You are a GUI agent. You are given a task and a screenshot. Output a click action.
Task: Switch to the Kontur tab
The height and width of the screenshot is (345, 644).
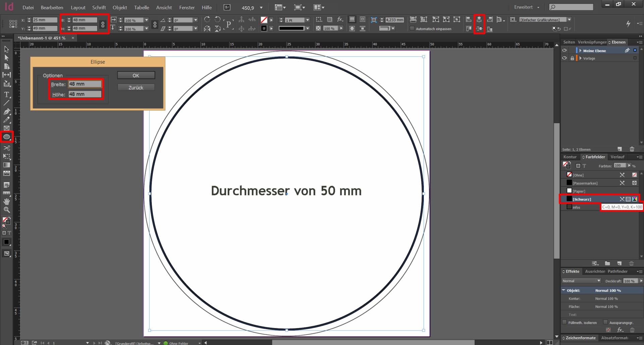(570, 157)
